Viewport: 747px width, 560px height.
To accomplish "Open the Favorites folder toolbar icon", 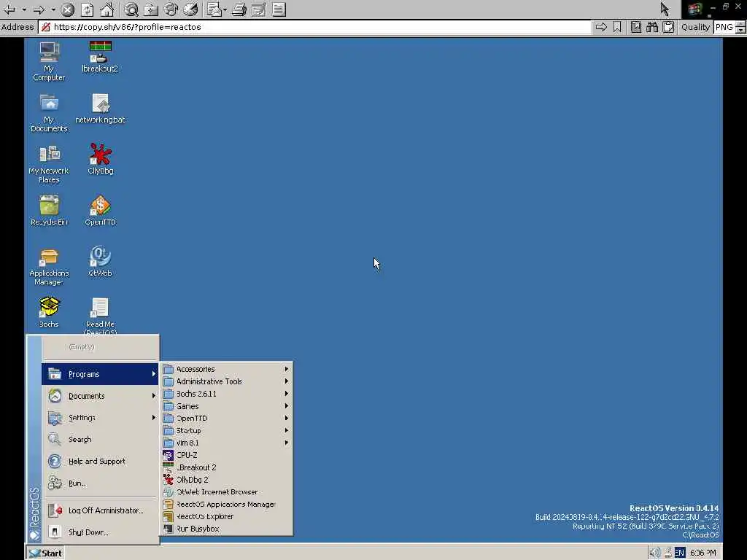I will click(151, 9).
